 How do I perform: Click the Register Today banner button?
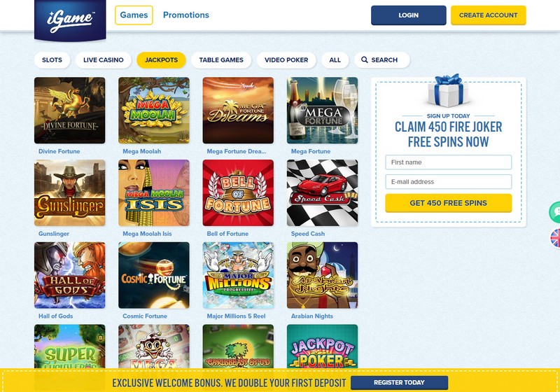[399, 382]
